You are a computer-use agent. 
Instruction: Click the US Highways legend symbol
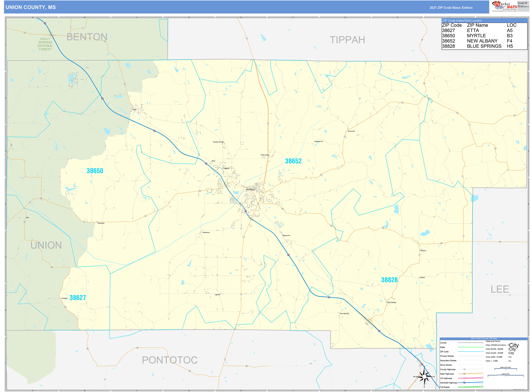(465, 378)
